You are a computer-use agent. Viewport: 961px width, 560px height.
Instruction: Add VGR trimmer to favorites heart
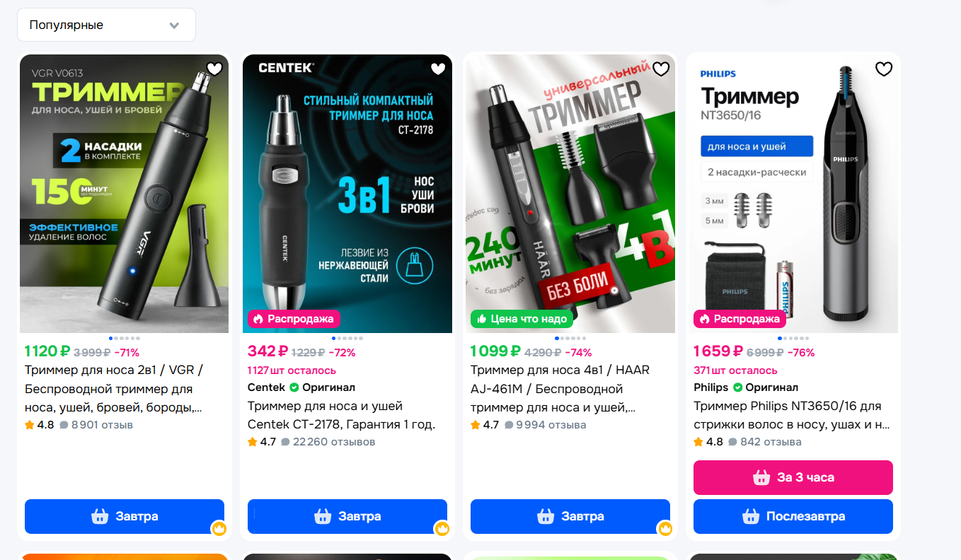point(215,69)
